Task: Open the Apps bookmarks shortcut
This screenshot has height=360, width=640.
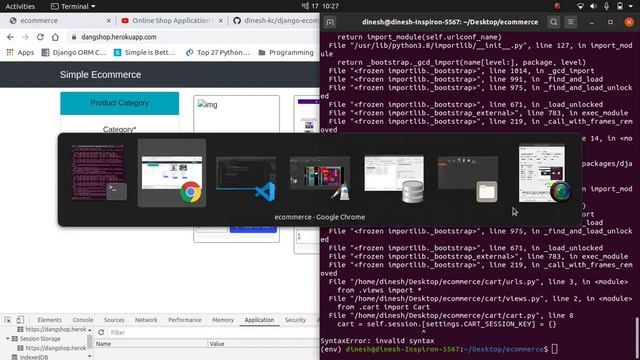Action: coord(20,52)
